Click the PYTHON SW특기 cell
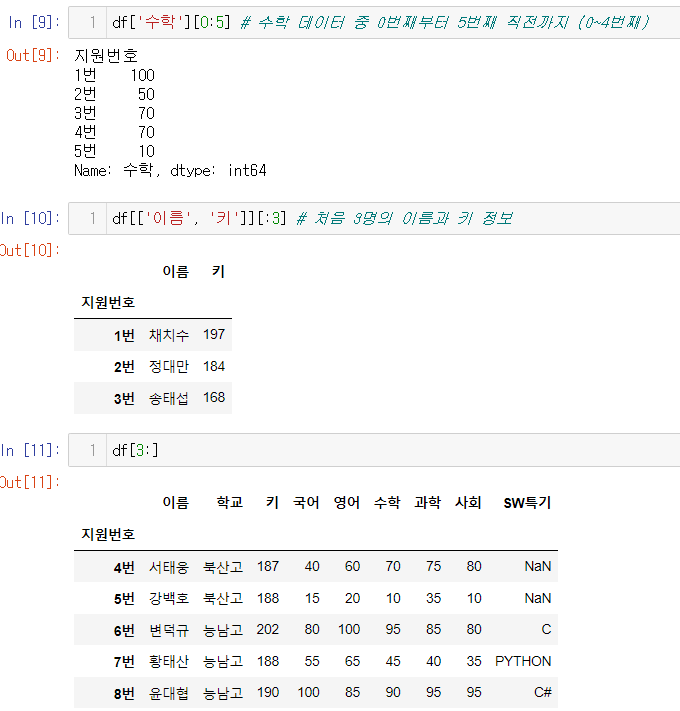 click(523, 661)
